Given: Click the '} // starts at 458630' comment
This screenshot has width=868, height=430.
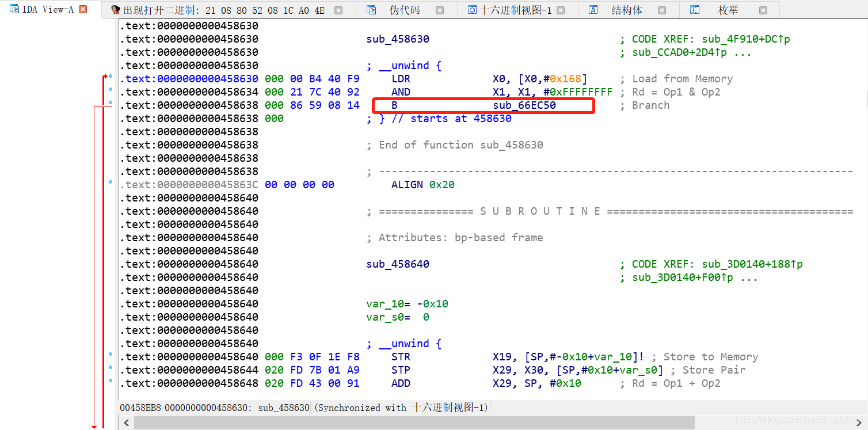Looking at the screenshot, I should (x=439, y=119).
